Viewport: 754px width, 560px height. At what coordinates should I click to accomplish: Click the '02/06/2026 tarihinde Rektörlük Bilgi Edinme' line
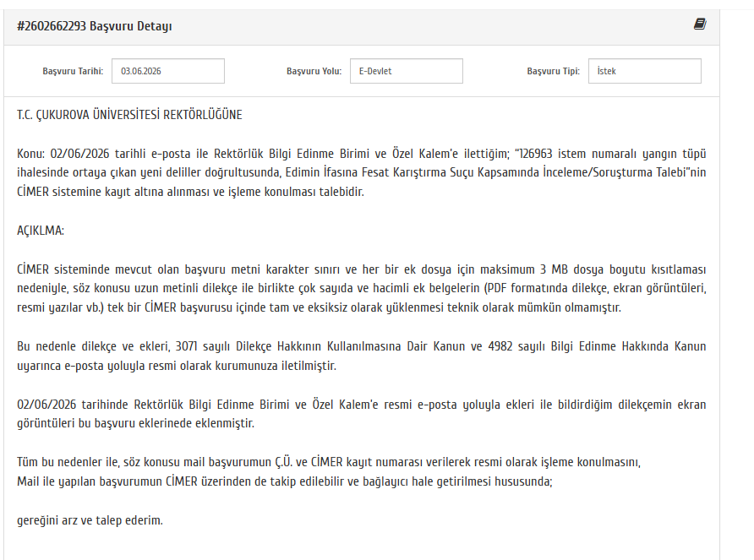pyautogui.click(x=361, y=405)
